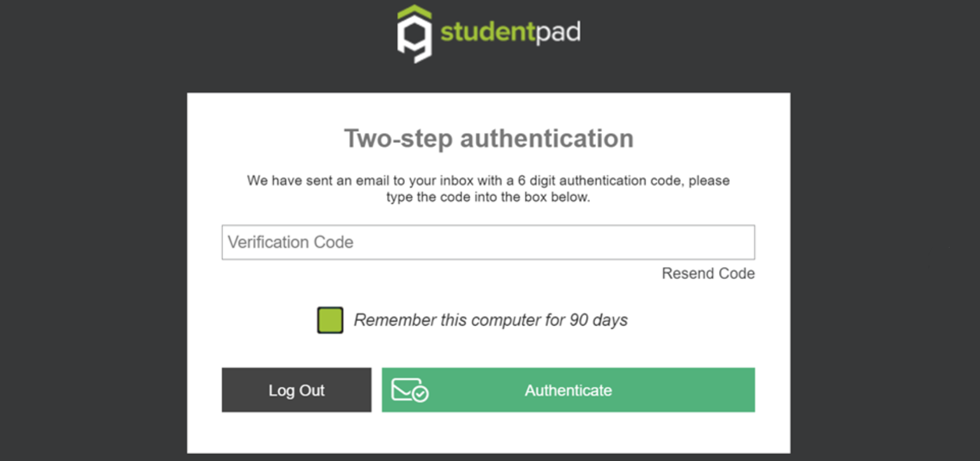Click the Resend Code link
The image size is (980, 461).
[708, 274]
